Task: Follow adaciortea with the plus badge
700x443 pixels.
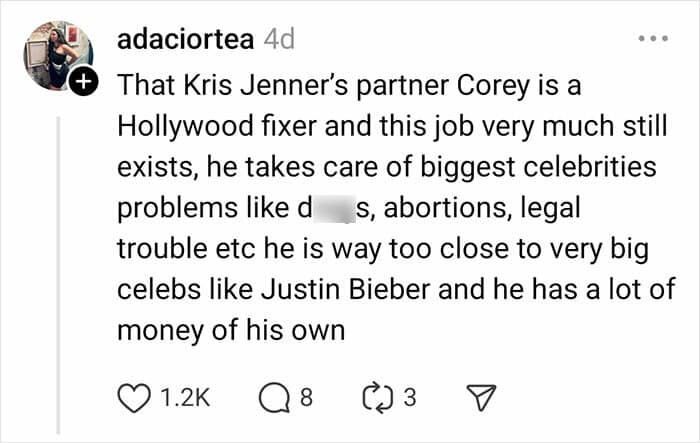Action: click(x=83, y=81)
